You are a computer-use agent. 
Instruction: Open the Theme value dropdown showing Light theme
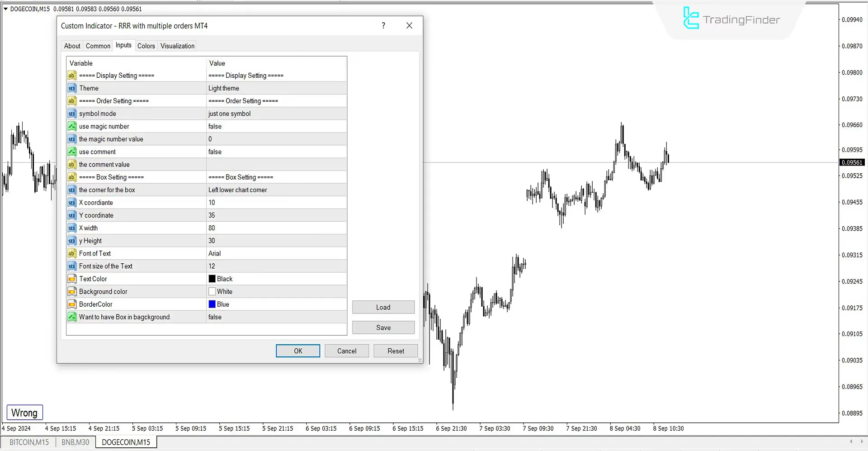[x=249, y=88]
